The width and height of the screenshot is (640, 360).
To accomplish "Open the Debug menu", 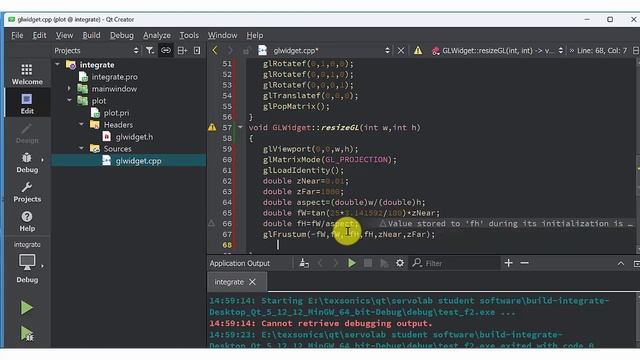I will tap(122, 35).
